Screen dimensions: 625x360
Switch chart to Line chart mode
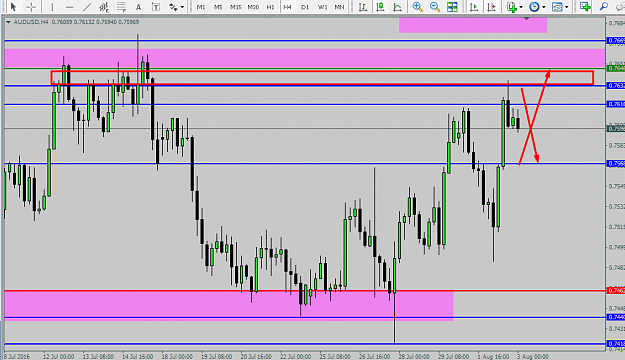397,7
